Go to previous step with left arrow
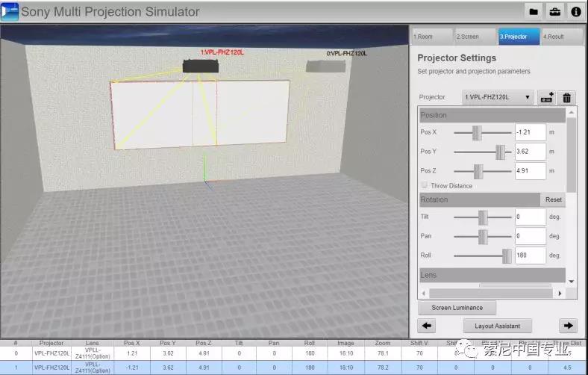Screen dimensions: 588x375 coord(426,326)
